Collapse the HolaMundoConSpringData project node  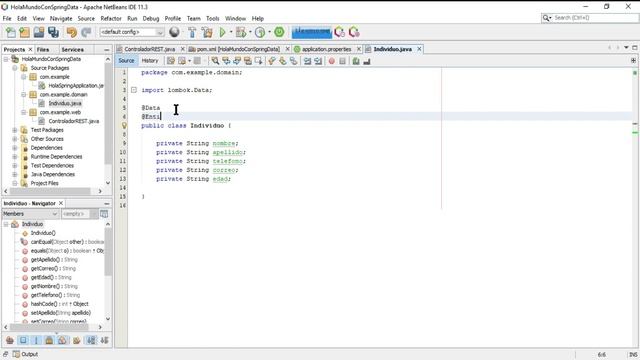pyautogui.click(x=6, y=59)
